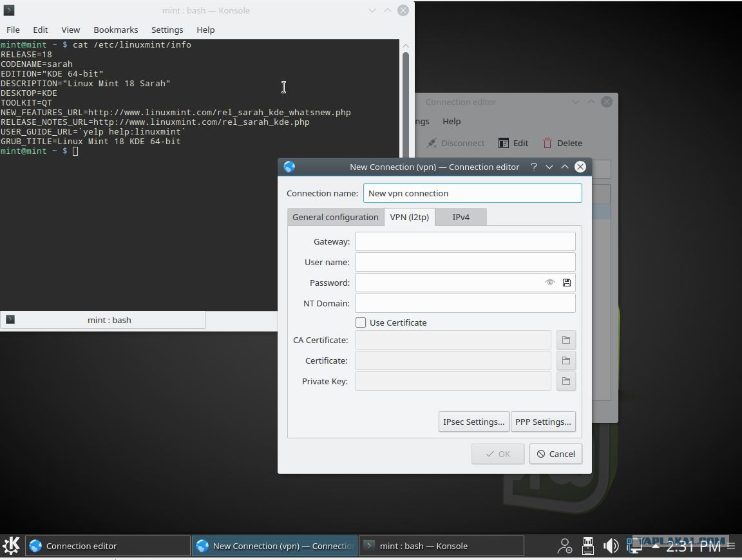742x560 pixels.
Task: Click Edit in Connection editor toolbar
Action: (513, 144)
